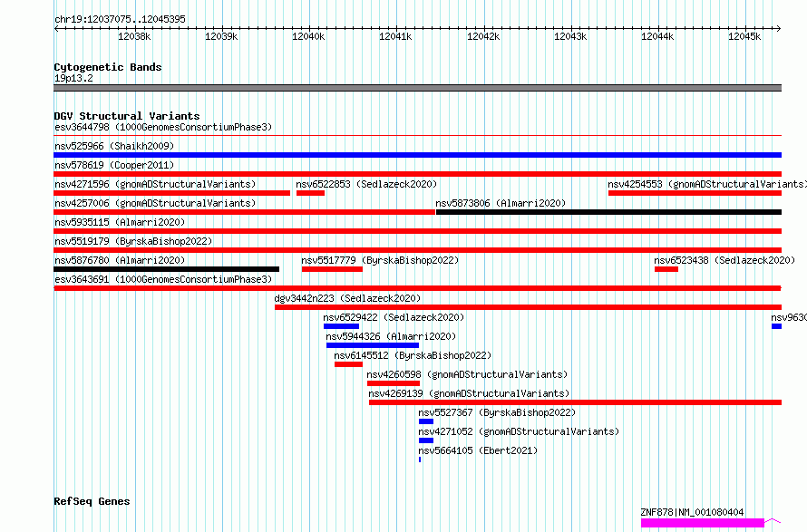The width and height of the screenshot is (807, 532).
Task: Click the 19p13.2 band label
Action: [73, 78]
